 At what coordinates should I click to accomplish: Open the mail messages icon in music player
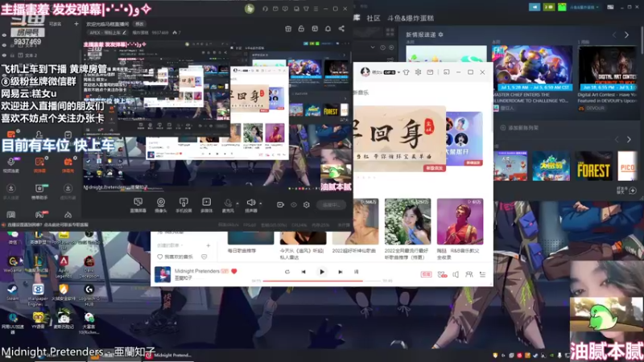430,72
